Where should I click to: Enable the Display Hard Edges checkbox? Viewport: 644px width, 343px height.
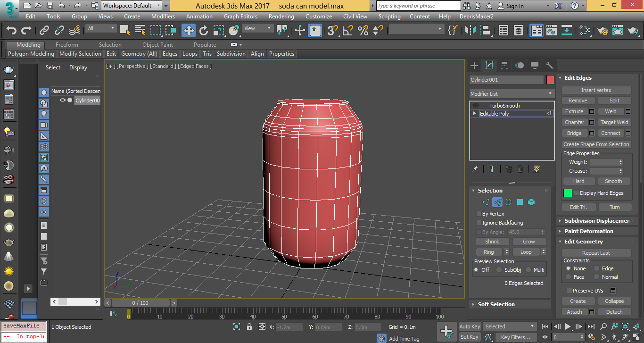tap(576, 193)
